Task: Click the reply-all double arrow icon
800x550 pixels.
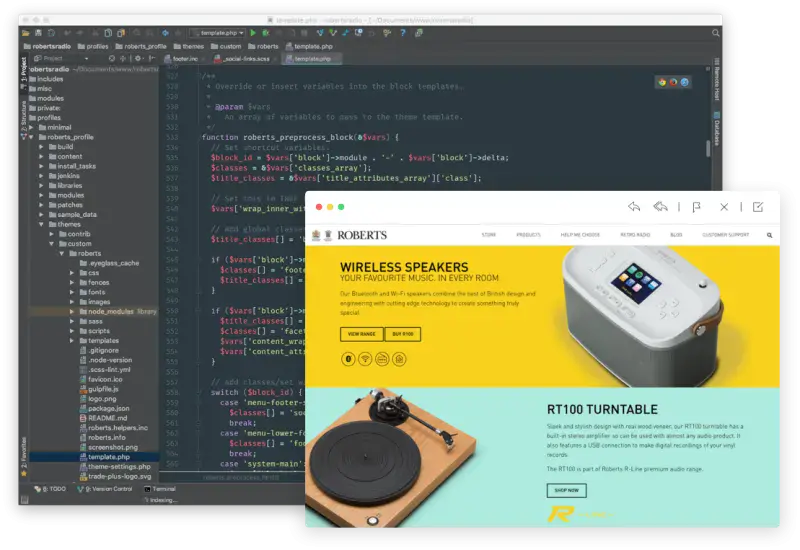Action: pos(660,207)
